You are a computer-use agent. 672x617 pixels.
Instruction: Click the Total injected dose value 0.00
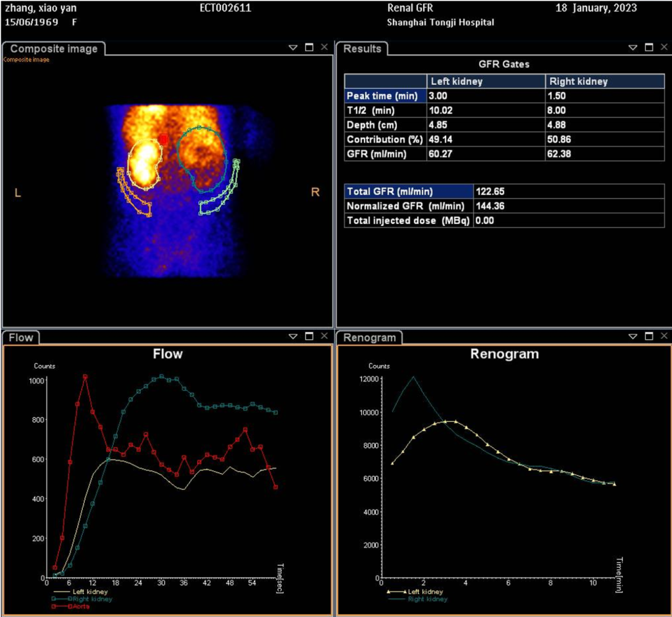485,221
